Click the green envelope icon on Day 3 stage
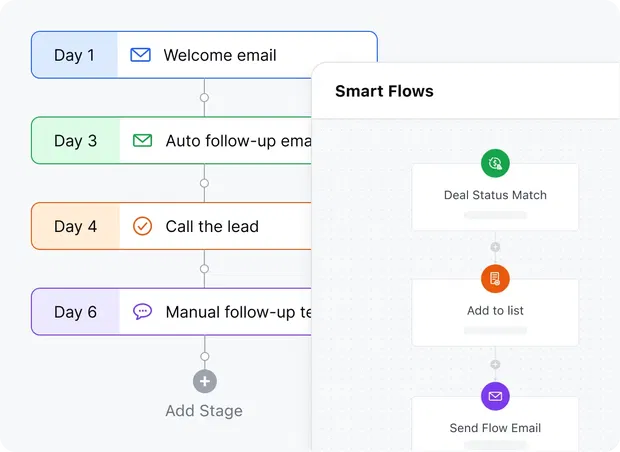Image resolution: width=620 pixels, height=452 pixels. 142,140
